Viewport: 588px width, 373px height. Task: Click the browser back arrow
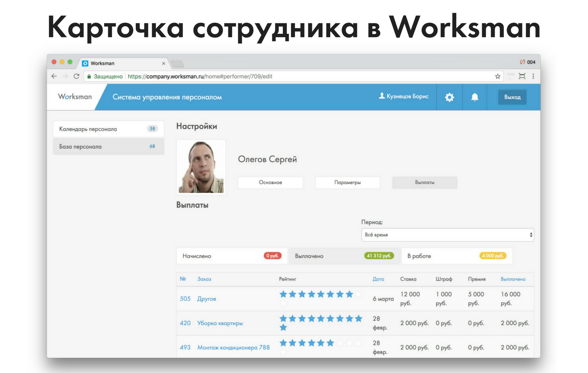[54, 76]
